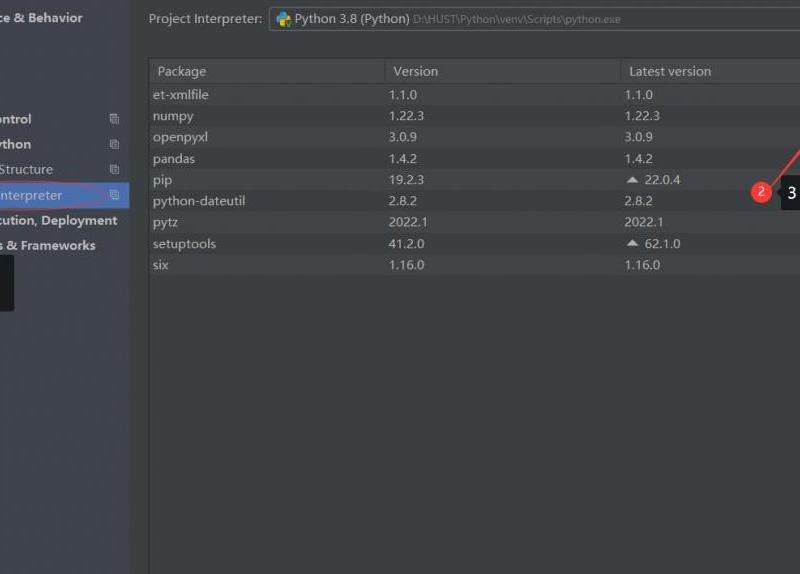Click the red circle badge numbered 2
This screenshot has width=800, height=574.
click(x=762, y=192)
